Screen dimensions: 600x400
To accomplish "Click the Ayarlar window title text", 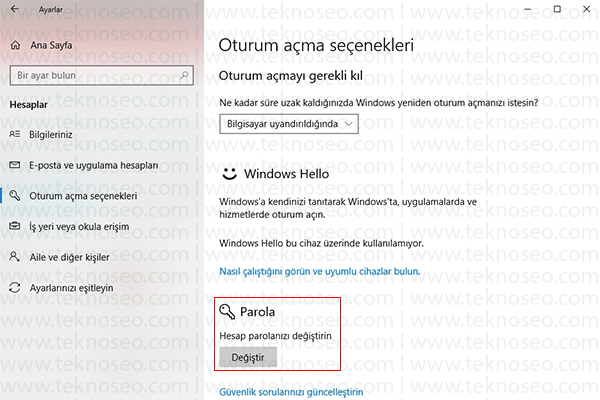I will pos(51,9).
